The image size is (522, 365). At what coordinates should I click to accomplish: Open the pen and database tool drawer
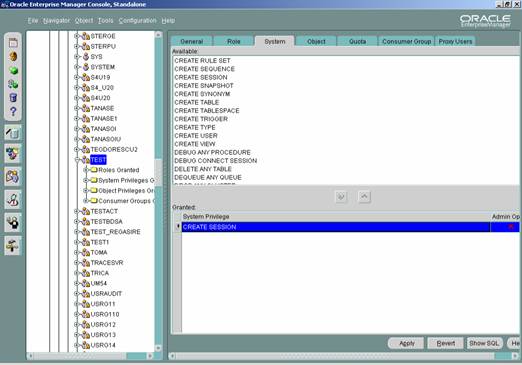[13, 133]
